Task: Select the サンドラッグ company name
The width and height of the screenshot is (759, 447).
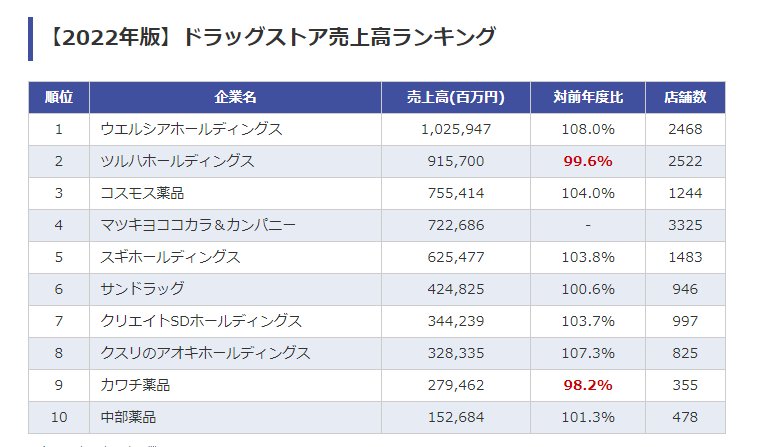Action: click(142, 289)
